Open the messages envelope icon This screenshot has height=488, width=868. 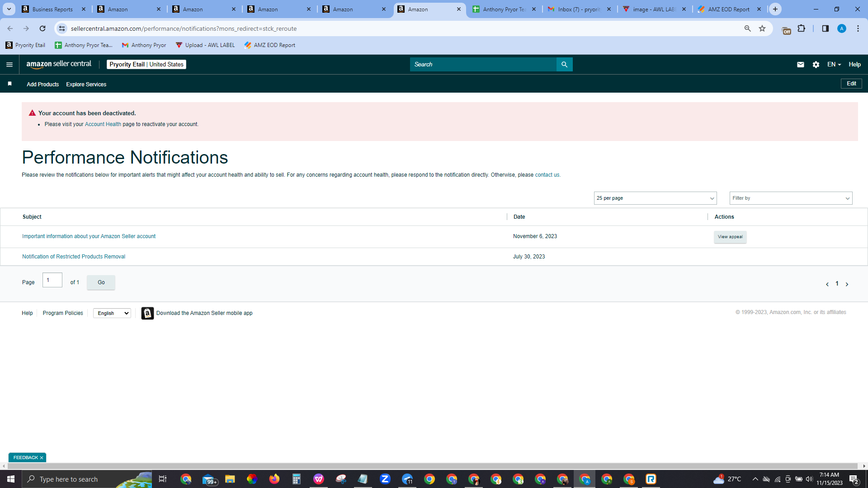800,65
